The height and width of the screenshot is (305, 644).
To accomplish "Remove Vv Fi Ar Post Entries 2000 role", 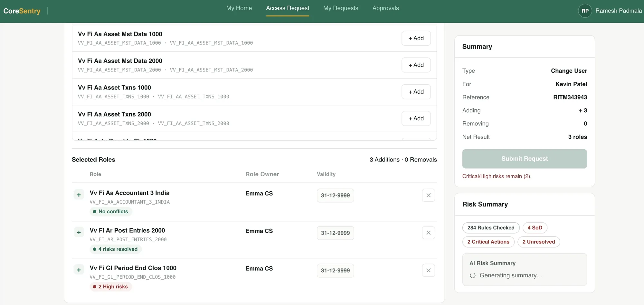I will click(x=428, y=233).
